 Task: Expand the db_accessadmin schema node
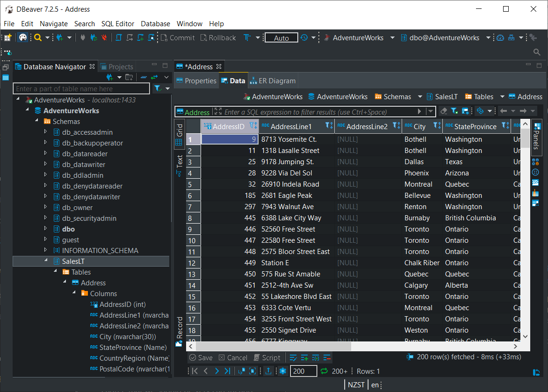click(x=45, y=132)
